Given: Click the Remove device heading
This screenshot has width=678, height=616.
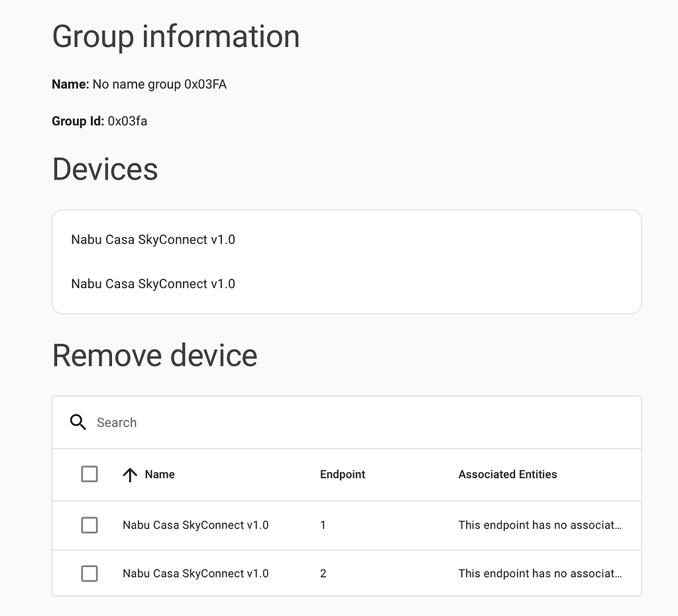Looking at the screenshot, I should coord(154,356).
